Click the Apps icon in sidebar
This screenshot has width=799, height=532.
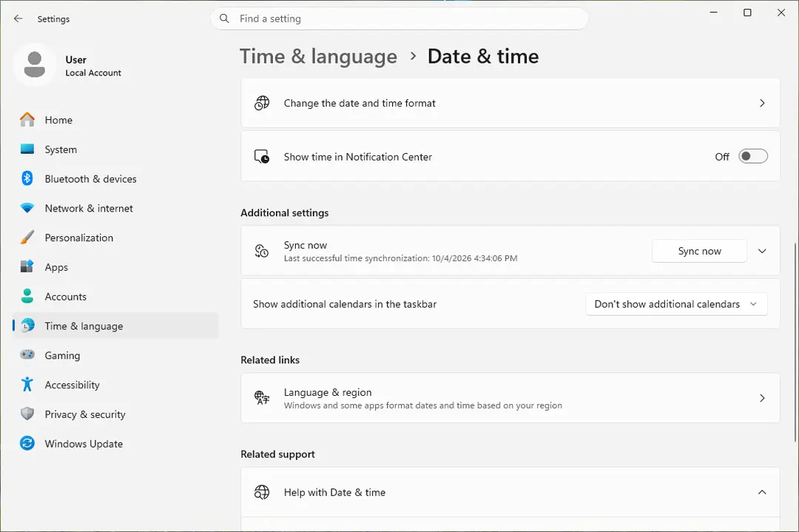[x=27, y=266]
